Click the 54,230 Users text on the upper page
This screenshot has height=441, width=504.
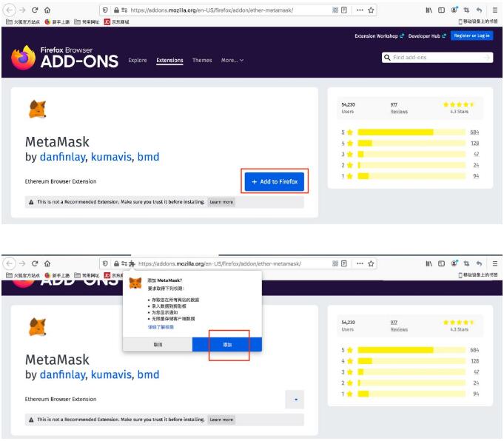tap(348, 108)
